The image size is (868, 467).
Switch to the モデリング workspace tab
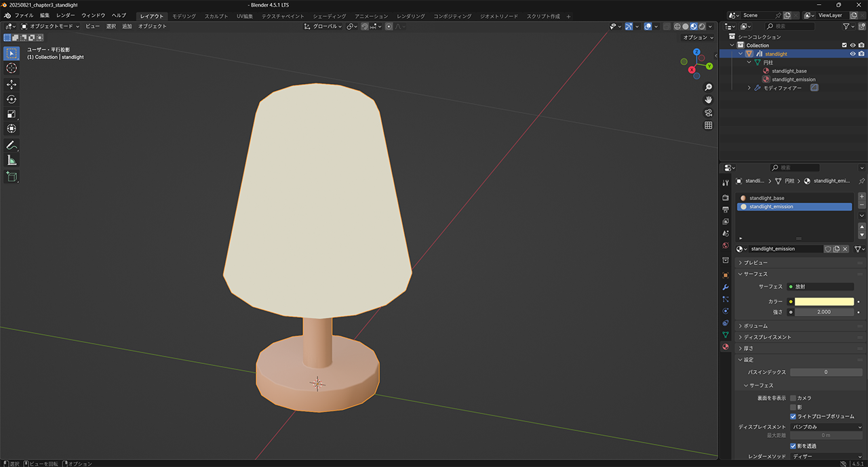(x=184, y=16)
